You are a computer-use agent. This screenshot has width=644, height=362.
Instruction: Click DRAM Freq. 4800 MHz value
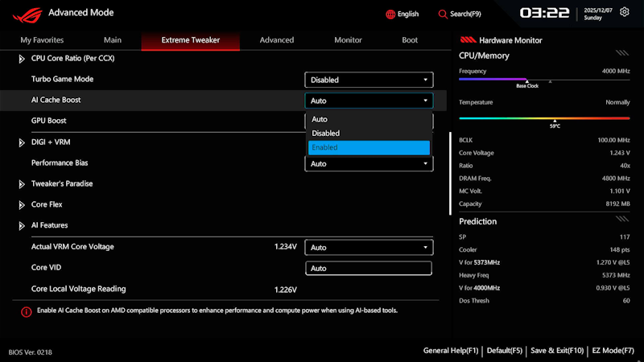point(616,178)
